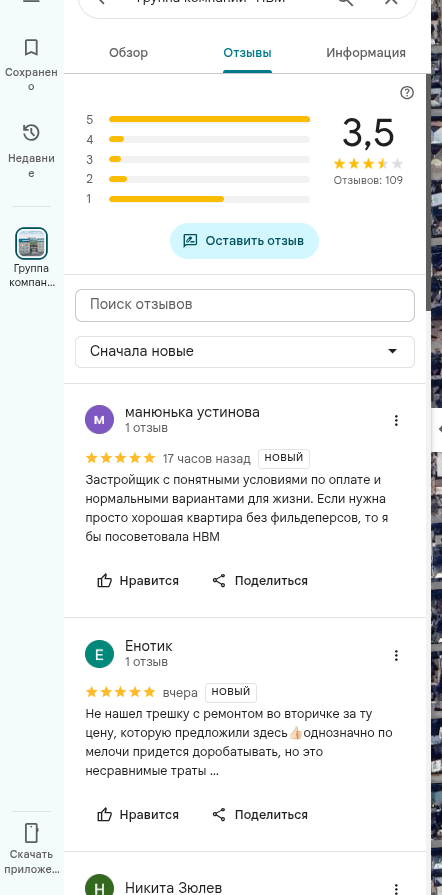Click the Отзывов: 109 count text

tap(368, 180)
